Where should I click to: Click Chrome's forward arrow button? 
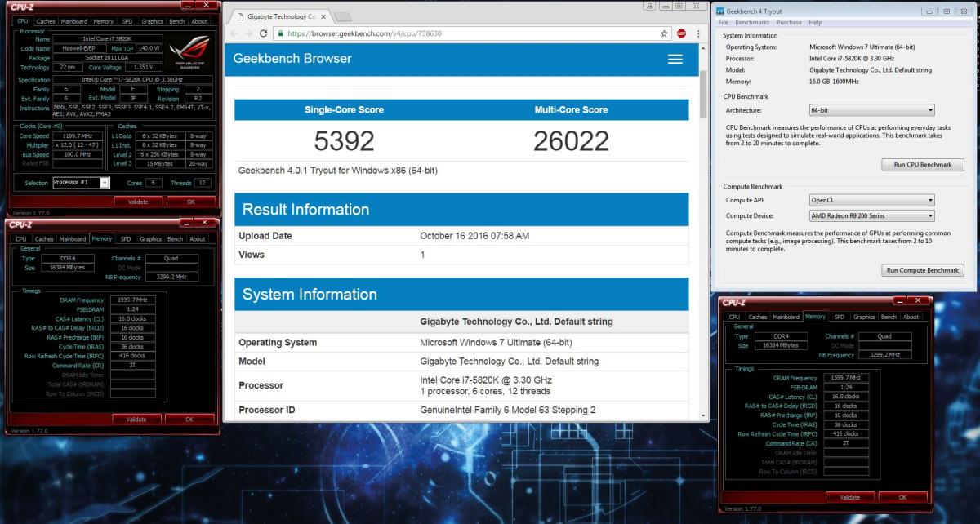(248, 33)
